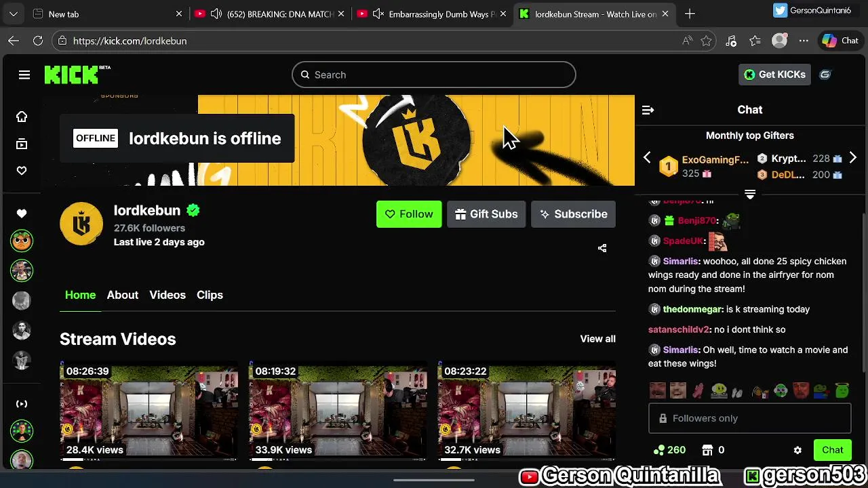Screen dimensions: 868x488
Task: Open the Copilot Chat button
Action: [x=841, y=41]
